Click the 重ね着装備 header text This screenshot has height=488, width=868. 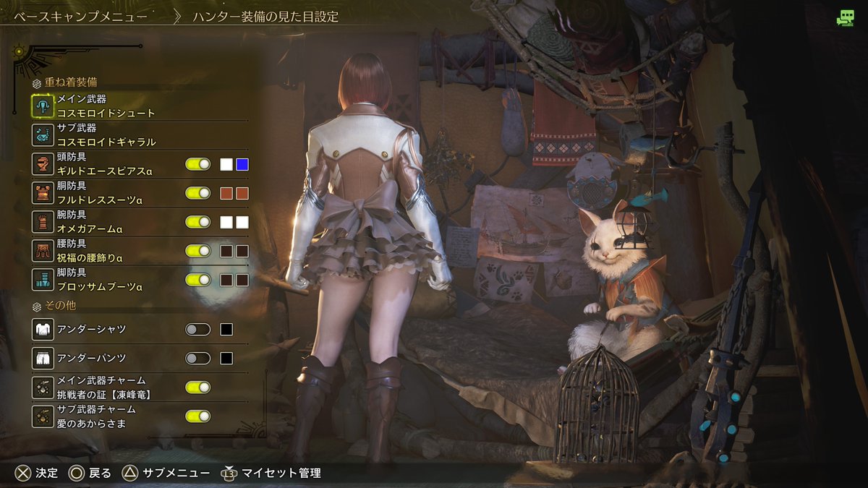72,83
